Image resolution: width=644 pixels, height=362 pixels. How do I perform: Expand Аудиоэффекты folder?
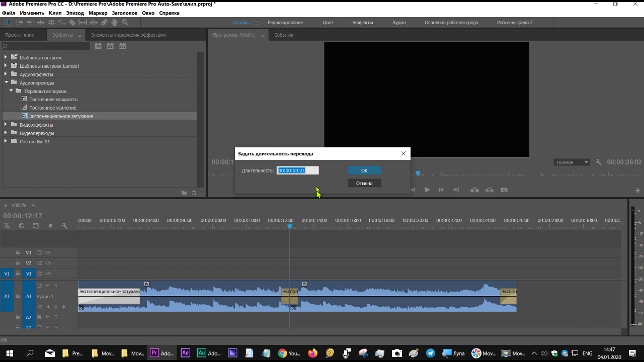(6, 74)
